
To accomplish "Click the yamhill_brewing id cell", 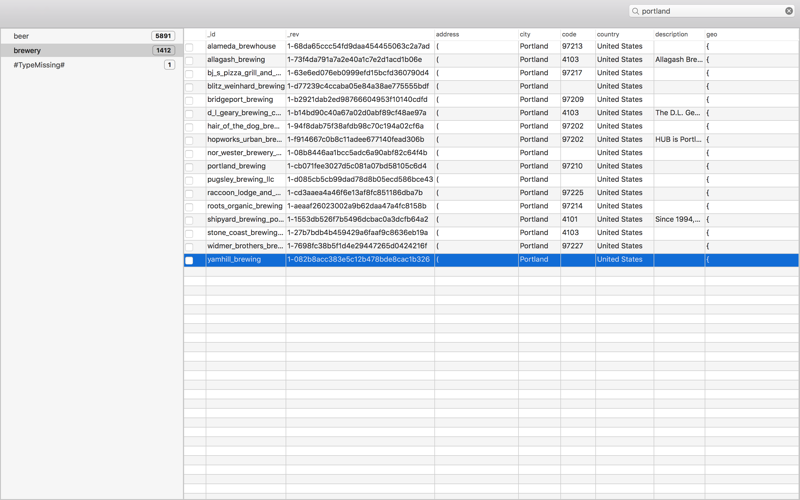I will pos(245,259).
